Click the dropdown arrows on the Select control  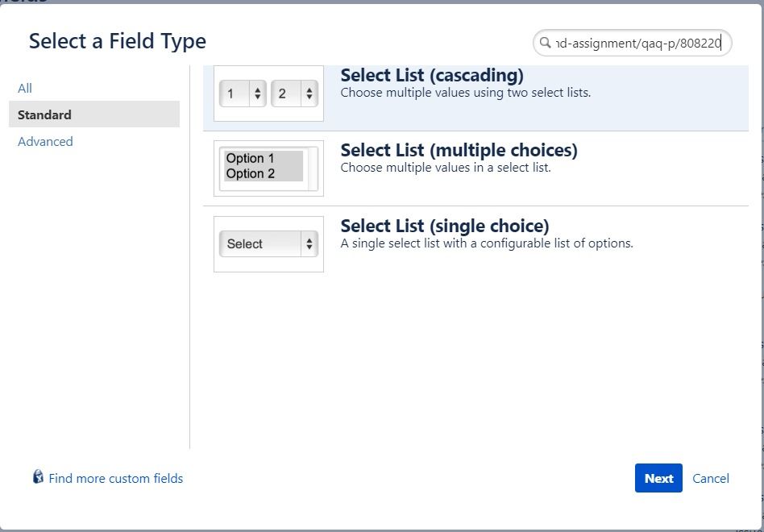pos(309,243)
